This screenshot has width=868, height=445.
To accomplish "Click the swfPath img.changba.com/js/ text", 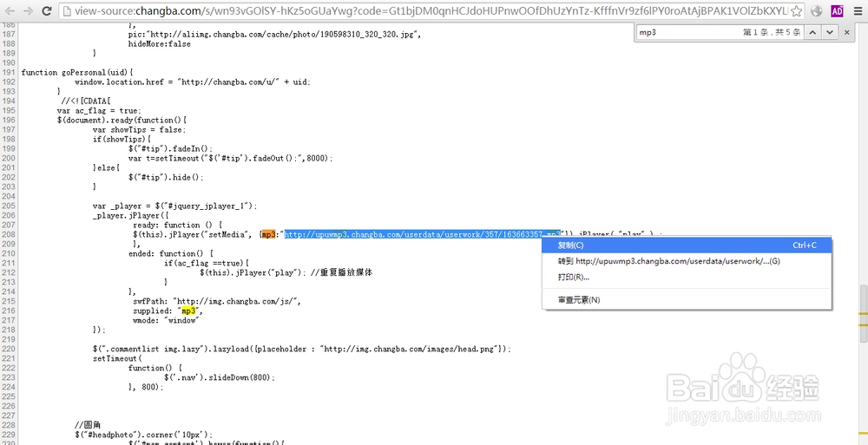I will (x=219, y=302).
